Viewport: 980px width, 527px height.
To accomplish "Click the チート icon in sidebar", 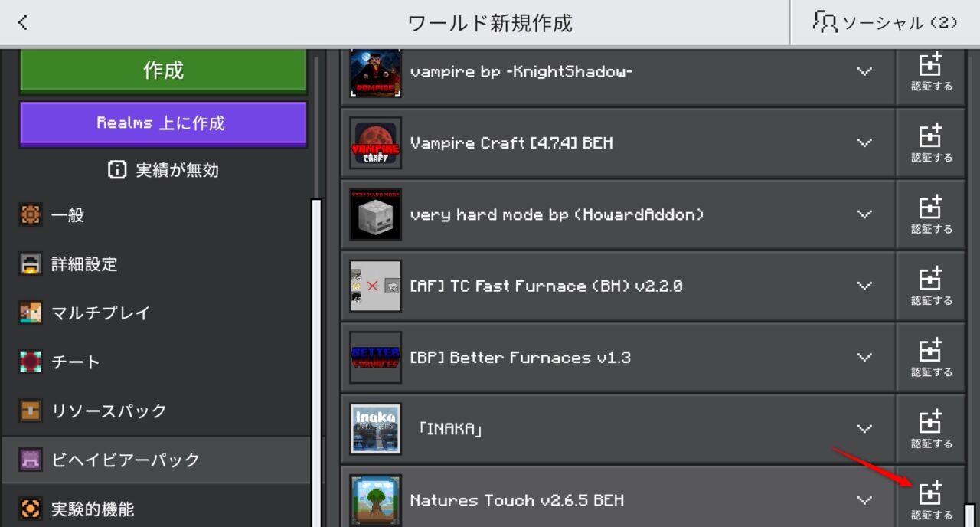I will (30, 362).
